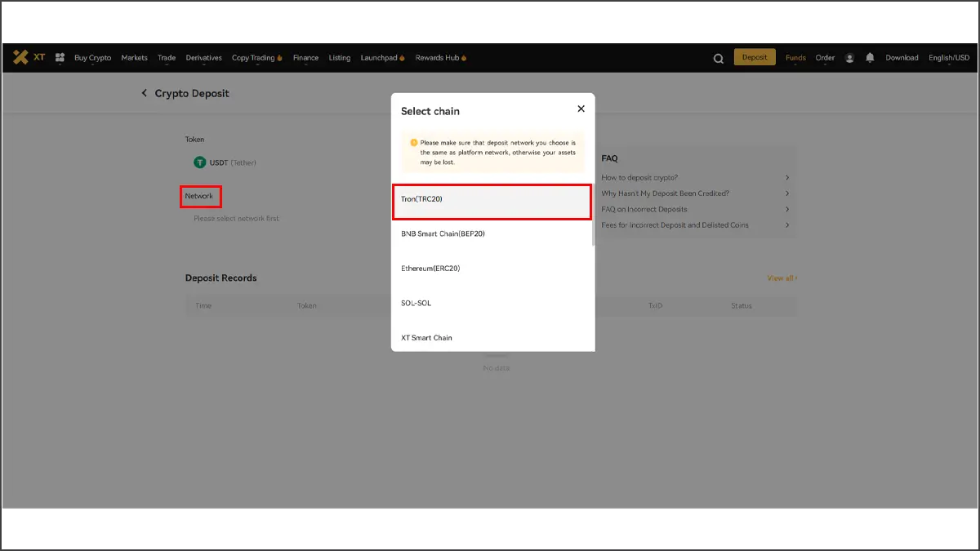
Task: Open 'Fees for Incorrect Deposit and Delisted Coins'
Action: (x=695, y=224)
